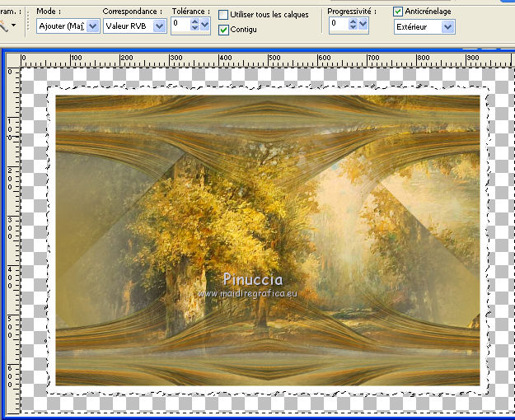The height and width of the screenshot is (420, 515).
Task: Increase Tolérance with the up spinner arrow
Action: coord(194,21)
